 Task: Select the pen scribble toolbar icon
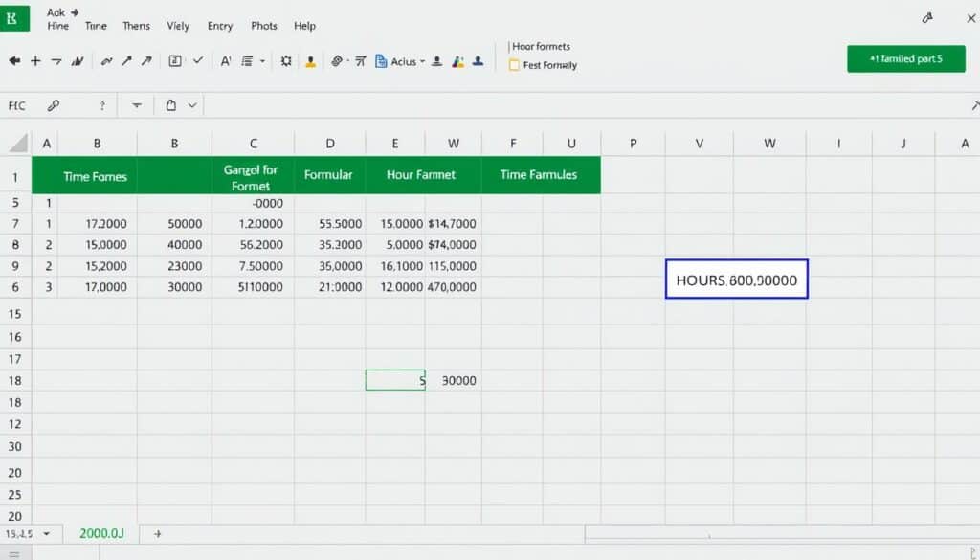[78, 60]
